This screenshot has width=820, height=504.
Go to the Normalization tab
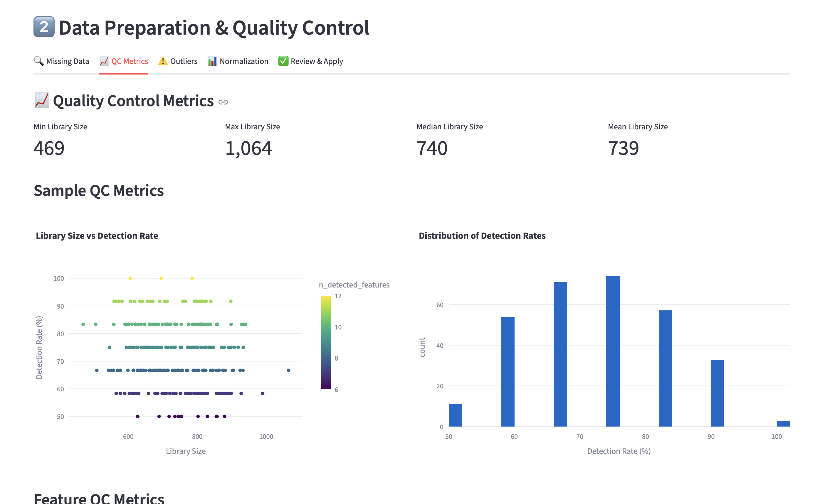point(244,61)
